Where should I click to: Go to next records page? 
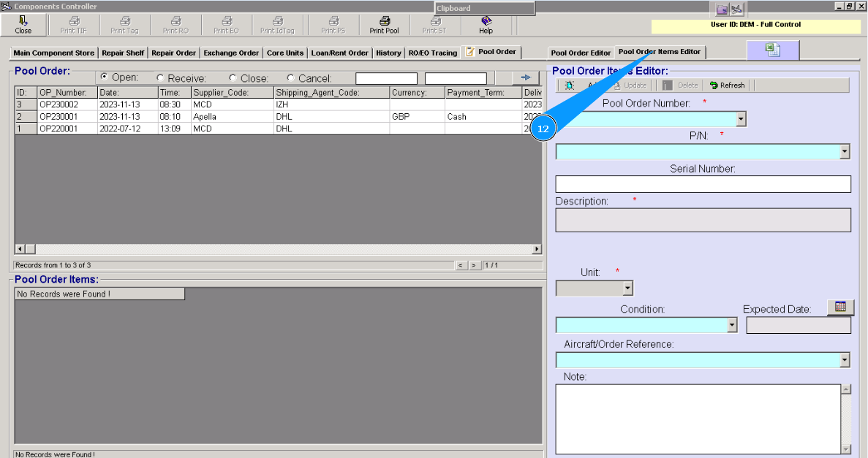[474, 265]
